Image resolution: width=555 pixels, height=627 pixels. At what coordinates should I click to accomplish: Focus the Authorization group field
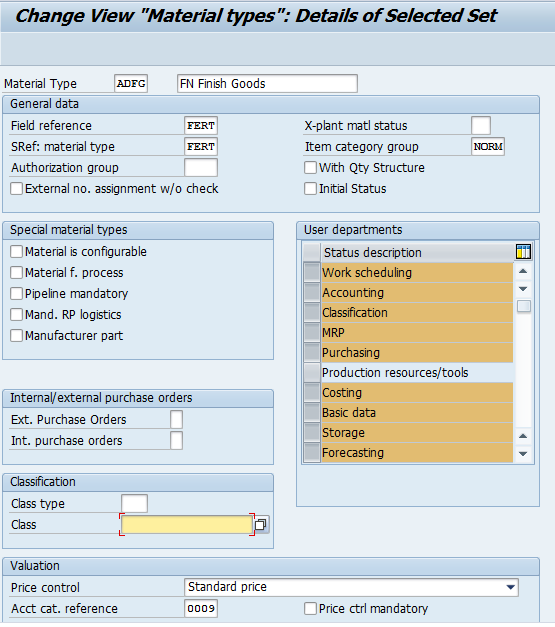(x=201, y=168)
